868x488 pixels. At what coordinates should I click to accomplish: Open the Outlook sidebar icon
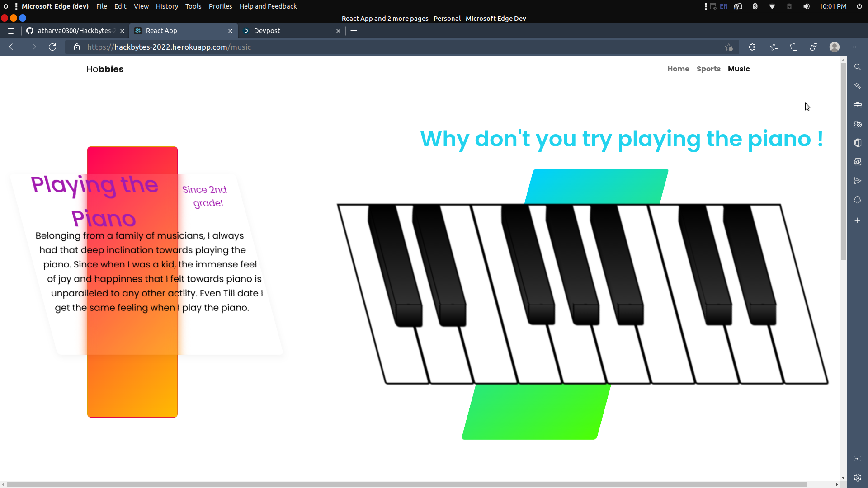pyautogui.click(x=858, y=162)
